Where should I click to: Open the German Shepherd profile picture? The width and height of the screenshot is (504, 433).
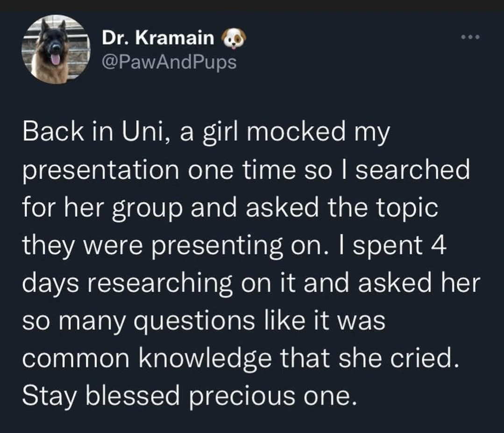pos(55,50)
